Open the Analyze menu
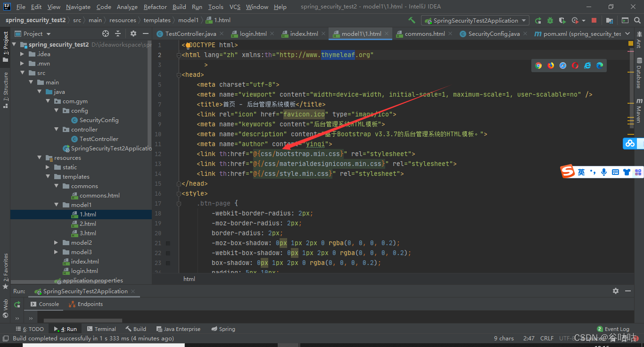The width and height of the screenshot is (644, 347). (x=127, y=7)
